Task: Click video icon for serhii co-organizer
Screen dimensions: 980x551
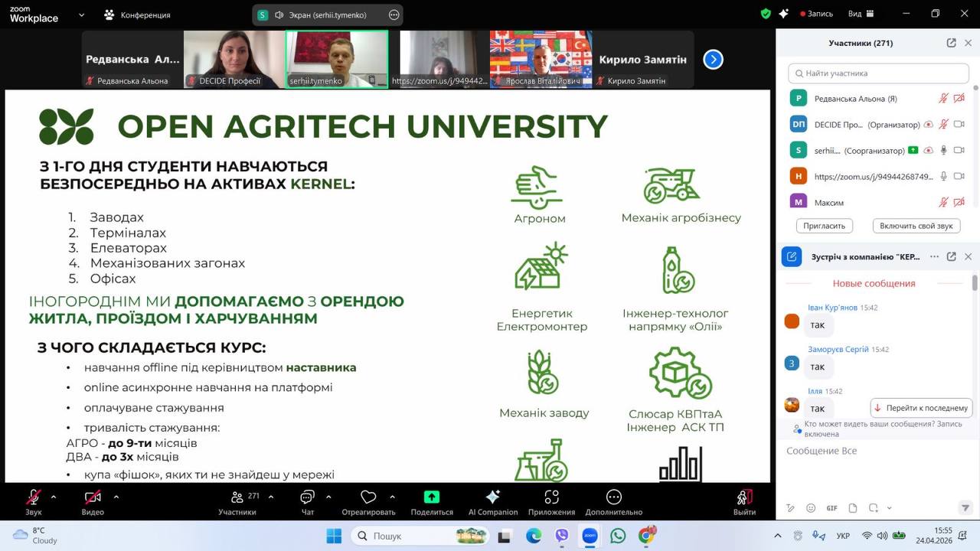Action: (x=959, y=151)
